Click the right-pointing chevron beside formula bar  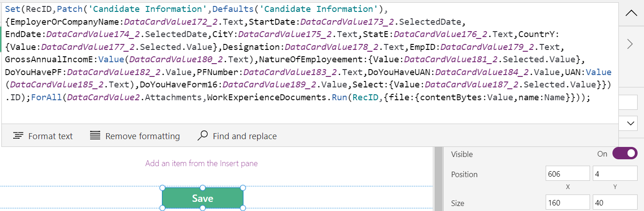pos(630,43)
